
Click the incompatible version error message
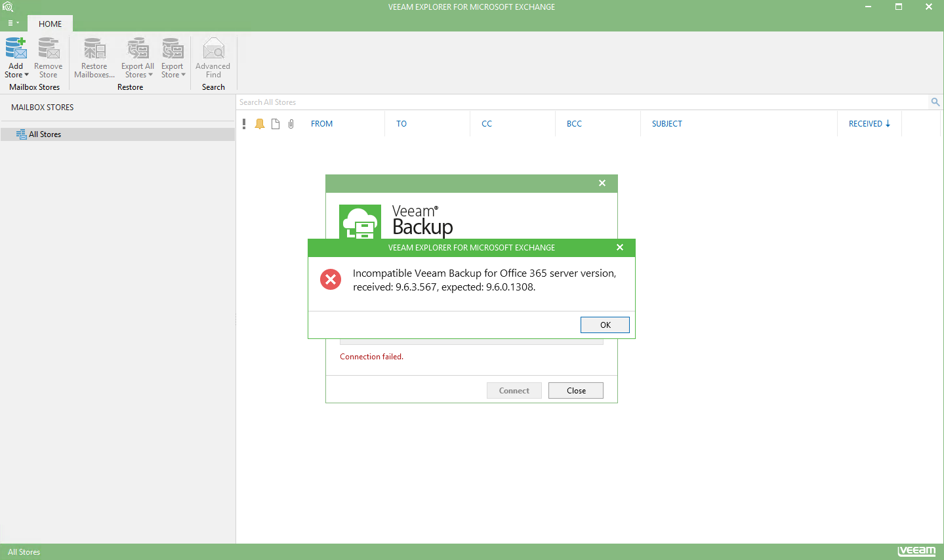click(x=484, y=280)
